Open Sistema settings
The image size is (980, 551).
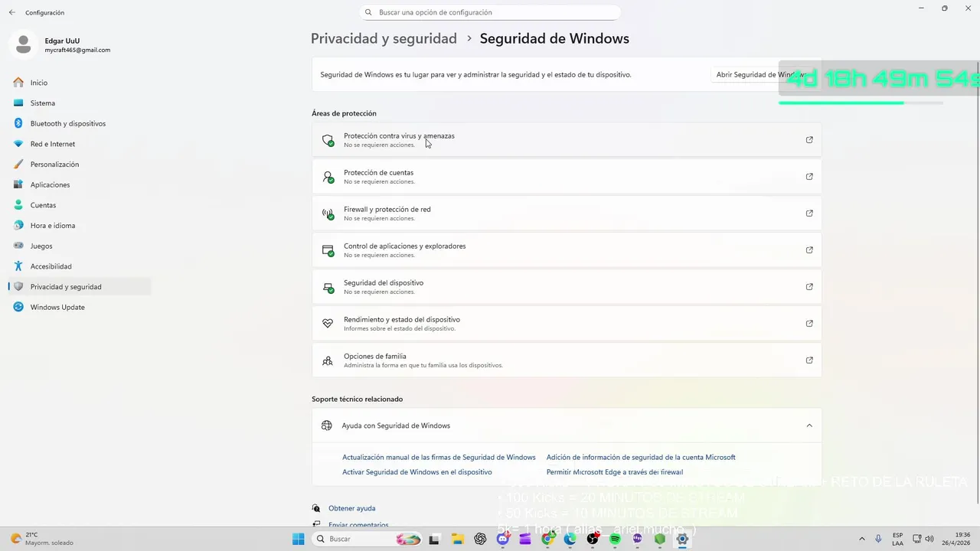click(80, 103)
